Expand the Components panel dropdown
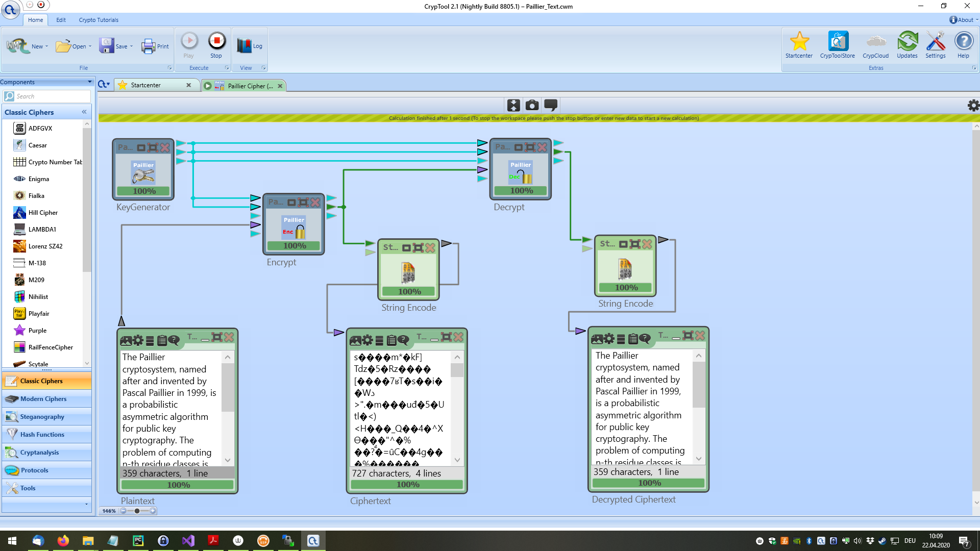Viewport: 980px width, 551px height. [89, 82]
